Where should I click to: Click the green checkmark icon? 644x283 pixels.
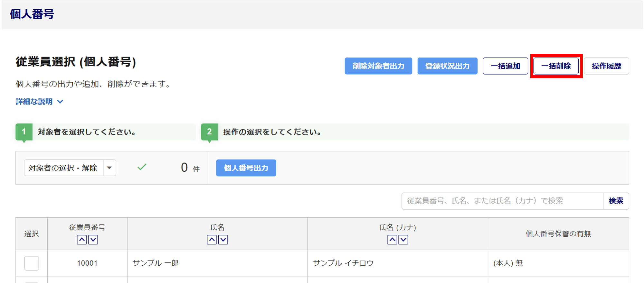pyautogui.click(x=142, y=167)
